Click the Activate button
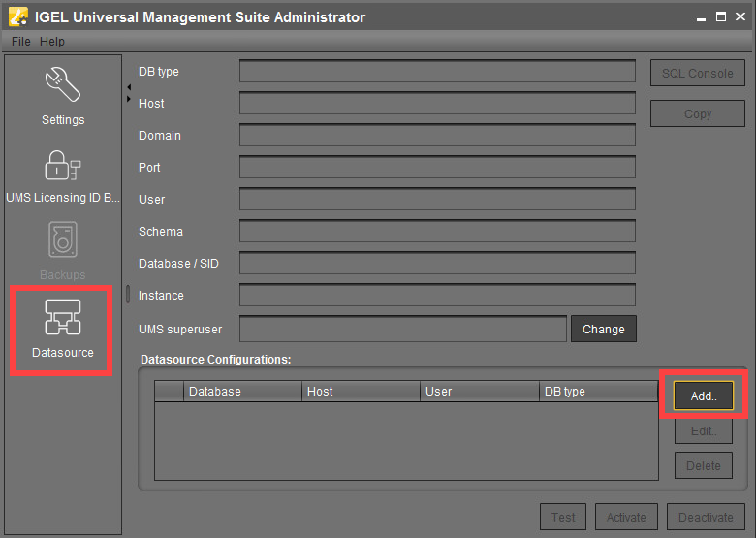 [626, 517]
